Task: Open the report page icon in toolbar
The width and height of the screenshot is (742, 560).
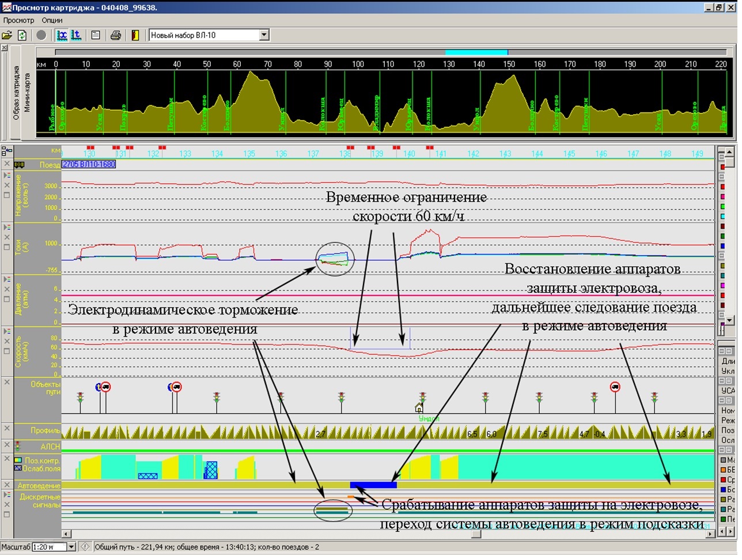Action: point(96,35)
